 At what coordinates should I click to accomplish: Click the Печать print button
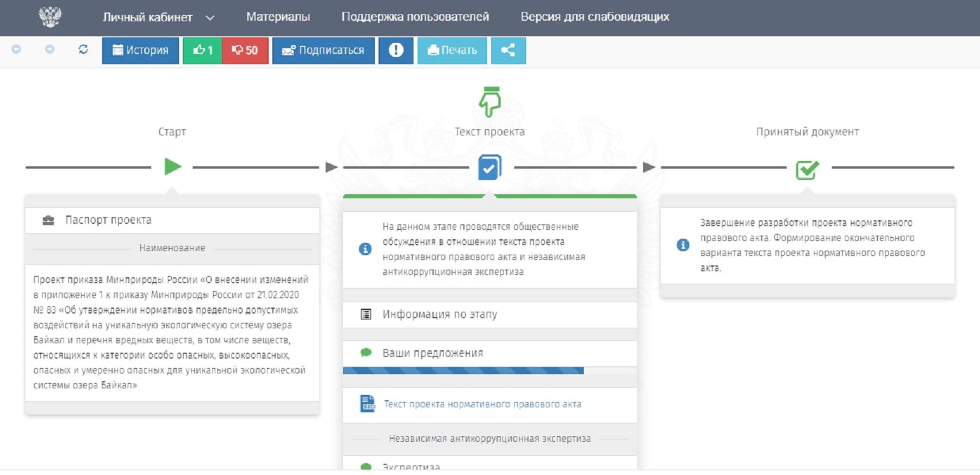point(452,50)
